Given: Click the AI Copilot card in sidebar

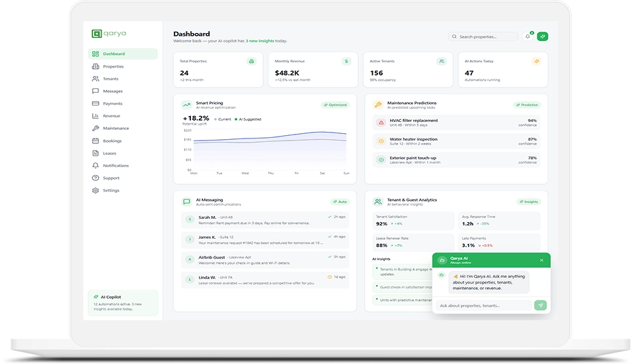Looking at the screenshot, I should (123, 302).
